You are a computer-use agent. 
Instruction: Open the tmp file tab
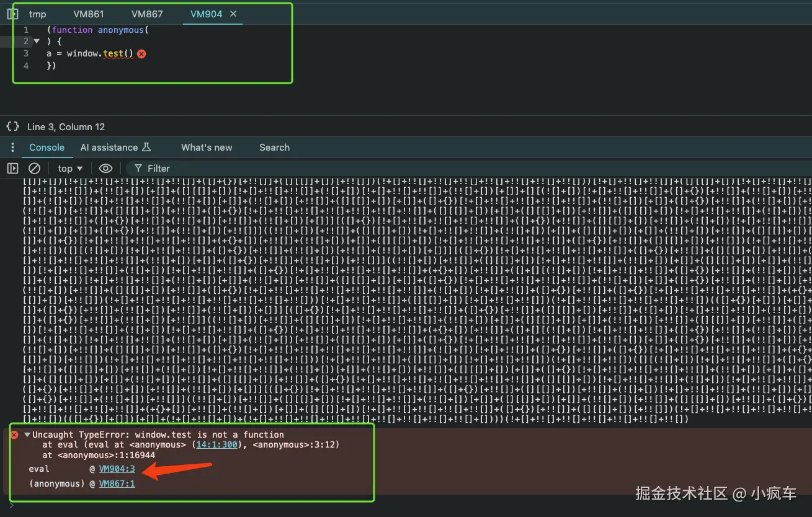pyautogui.click(x=37, y=14)
